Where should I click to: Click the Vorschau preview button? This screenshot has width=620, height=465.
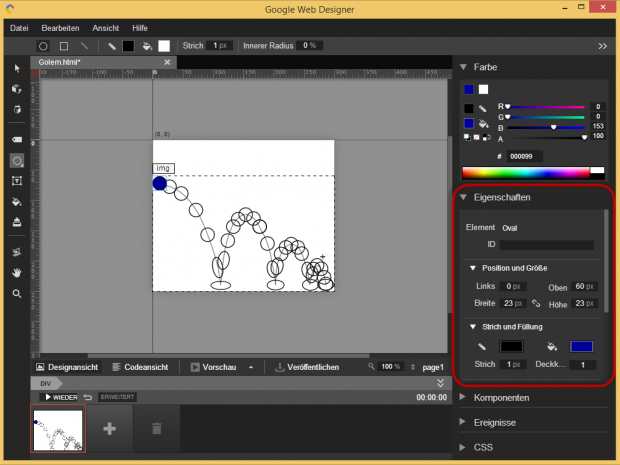tap(213, 367)
